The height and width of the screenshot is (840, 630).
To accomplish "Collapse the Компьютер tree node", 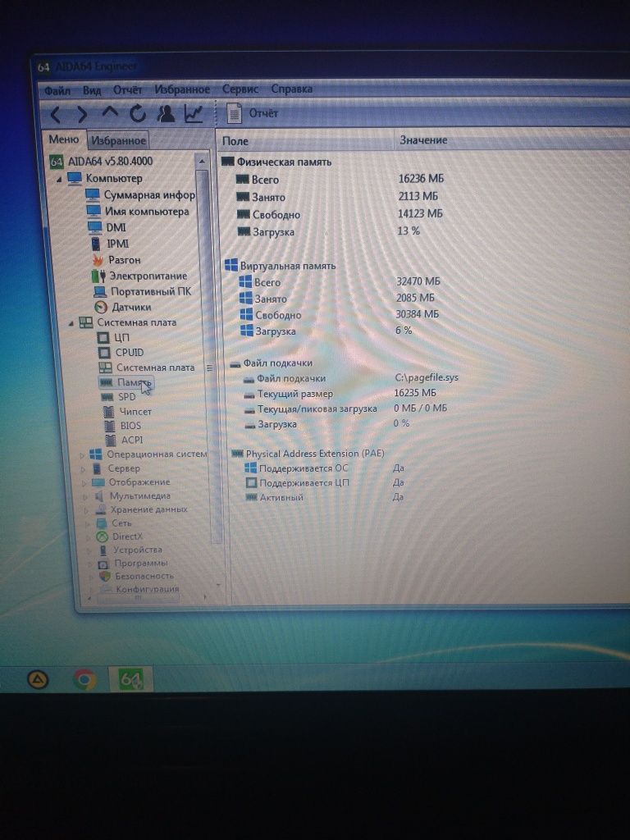I will 59,180.
